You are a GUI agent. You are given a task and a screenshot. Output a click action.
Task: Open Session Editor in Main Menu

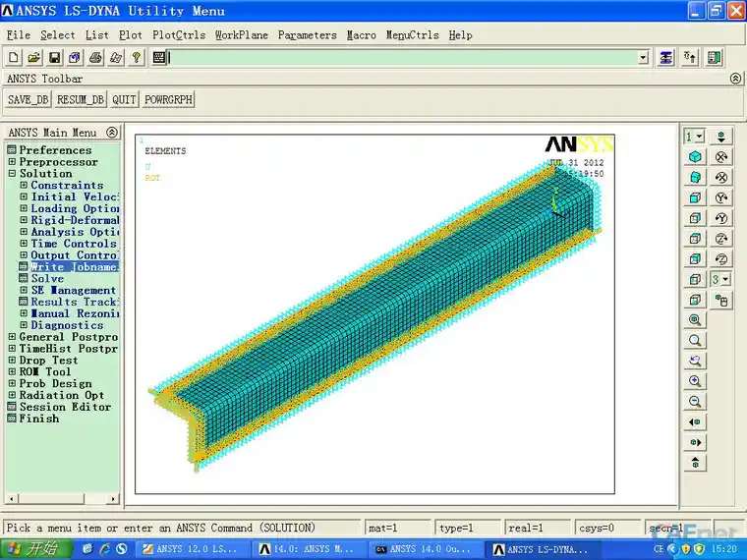click(65, 407)
